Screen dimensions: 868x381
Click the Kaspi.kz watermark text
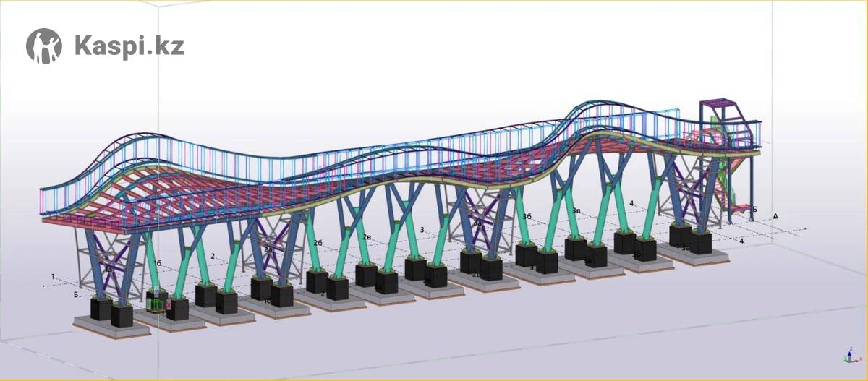129,46
